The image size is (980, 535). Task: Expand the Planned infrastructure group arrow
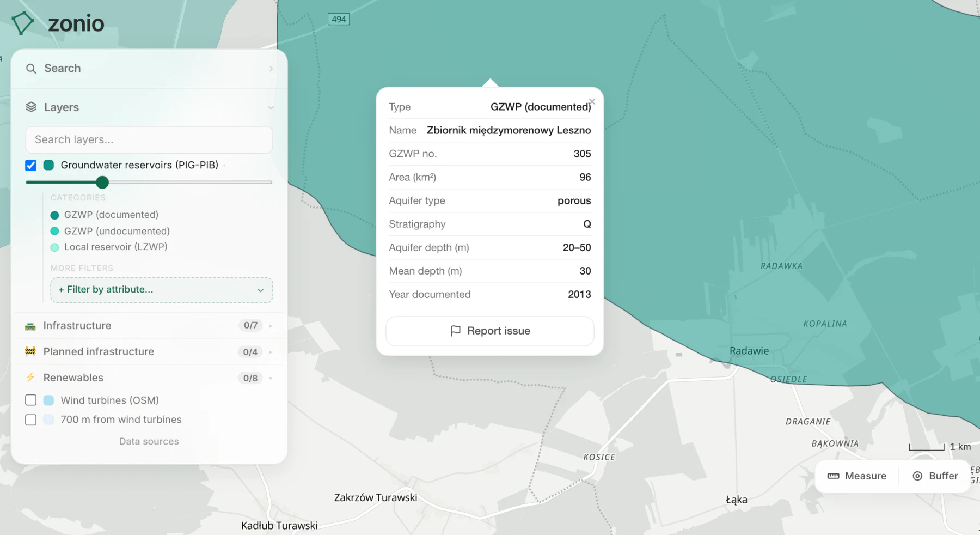coord(271,352)
